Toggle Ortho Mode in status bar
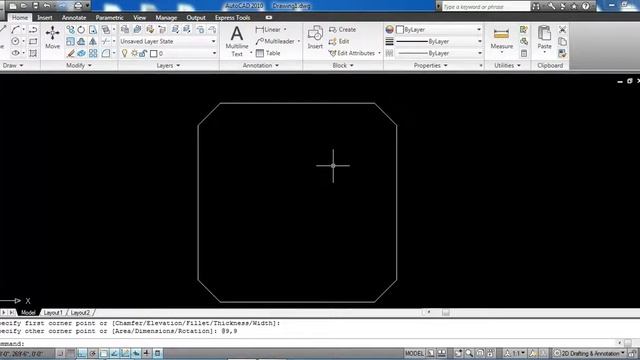This screenshot has height=360, width=640. point(82,353)
